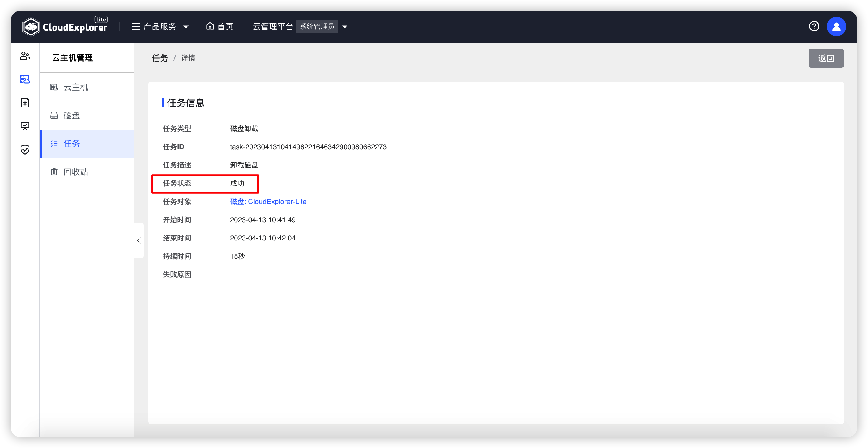Click the 卸载磁盘 description value
Viewport: 868px width, 448px height.
click(244, 165)
